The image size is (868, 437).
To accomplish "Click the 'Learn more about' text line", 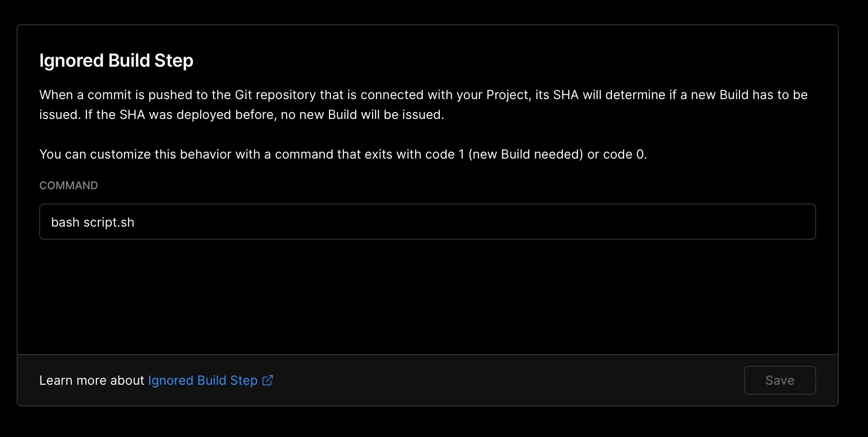I will click(x=92, y=380).
